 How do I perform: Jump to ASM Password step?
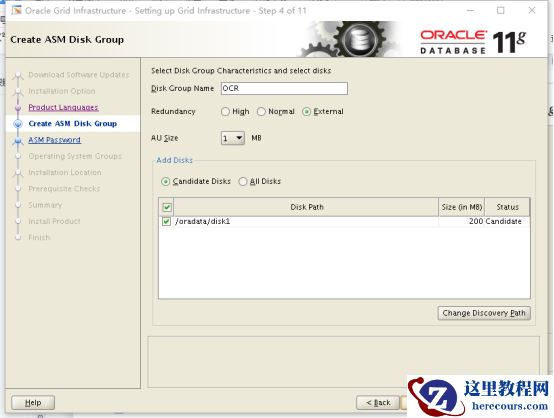(x=54, y=140)
